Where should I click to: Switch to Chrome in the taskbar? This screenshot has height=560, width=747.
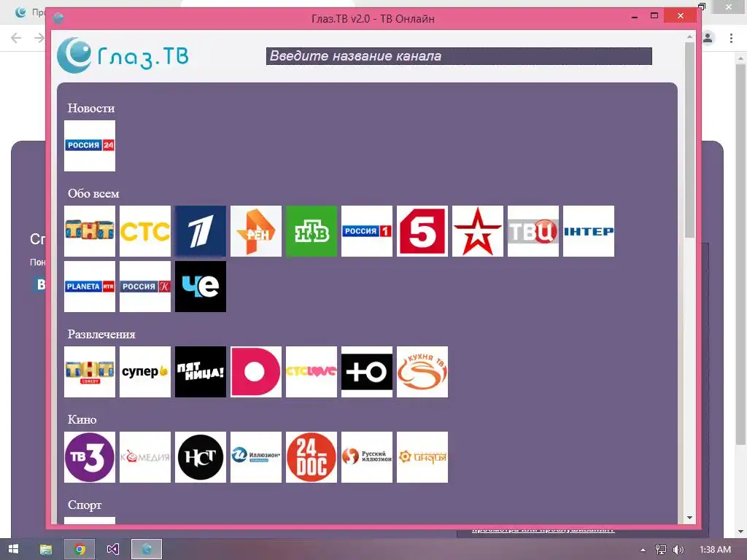pyautogui.click(x=80, y=549)
